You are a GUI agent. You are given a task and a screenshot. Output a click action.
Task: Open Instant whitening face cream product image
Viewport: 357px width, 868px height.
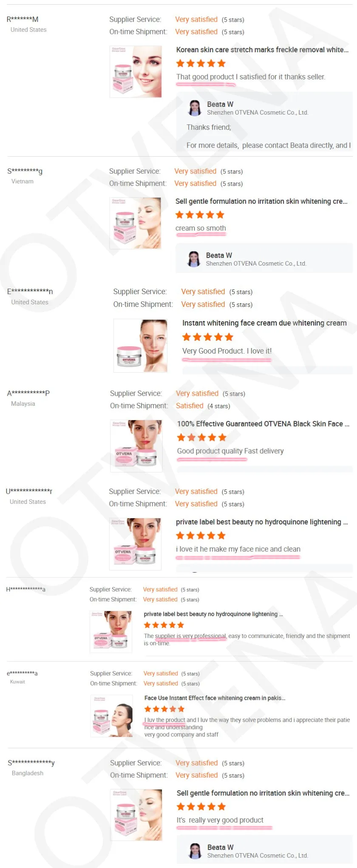coord(140,346)
